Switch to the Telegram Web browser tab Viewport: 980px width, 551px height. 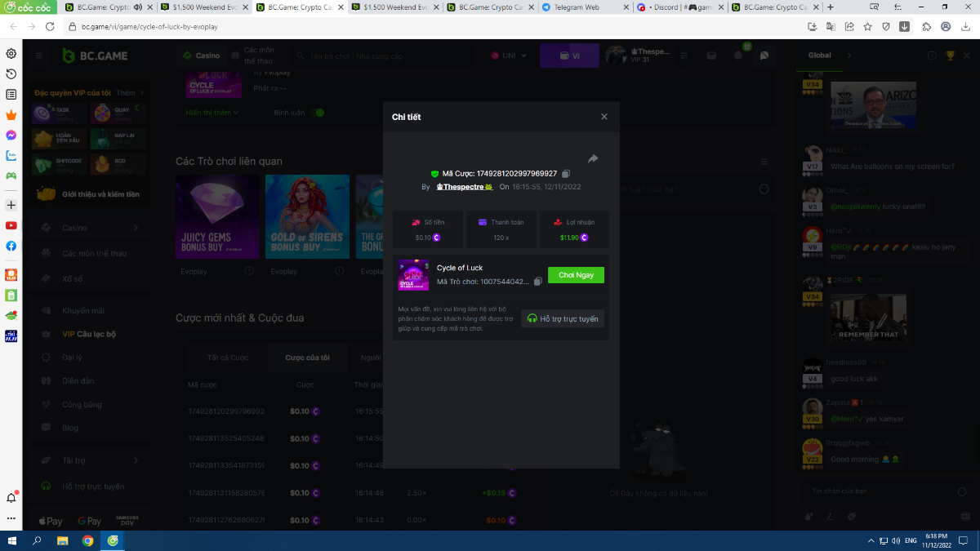click(577, 7)
